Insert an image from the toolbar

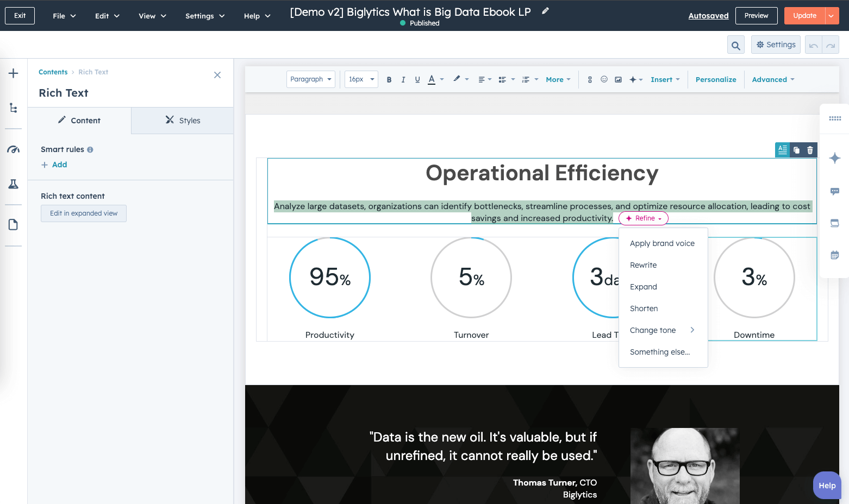[x=618, y=79]
